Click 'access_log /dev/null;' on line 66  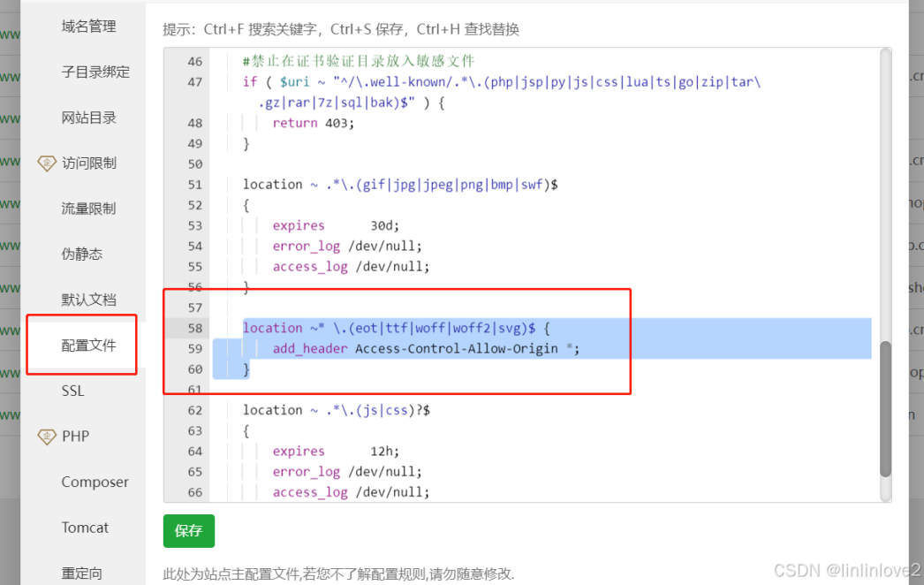point(351,492)
